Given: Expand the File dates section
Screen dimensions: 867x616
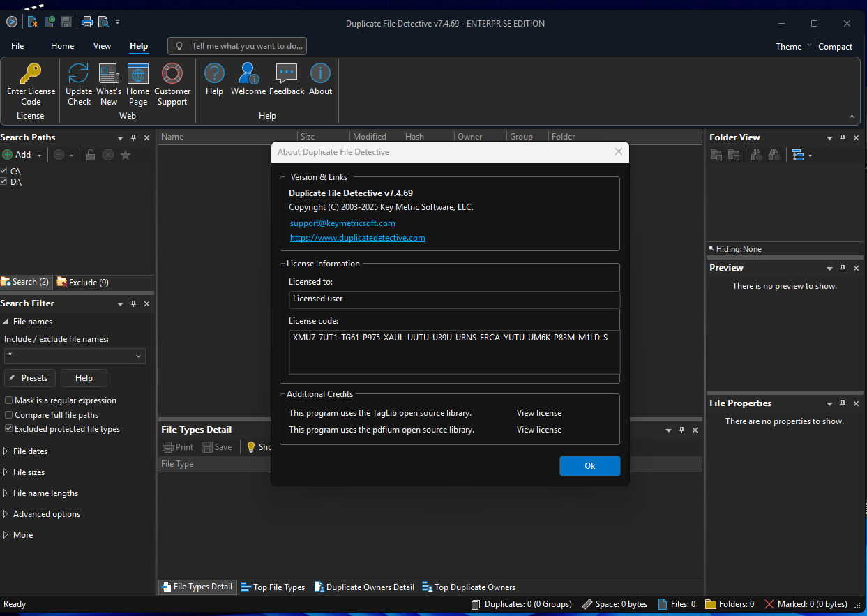Looking at the screenshot, I should click(x=6, y=451).
